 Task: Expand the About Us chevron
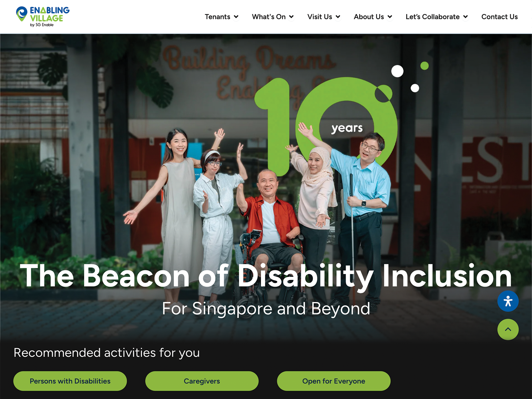(390, 17)
